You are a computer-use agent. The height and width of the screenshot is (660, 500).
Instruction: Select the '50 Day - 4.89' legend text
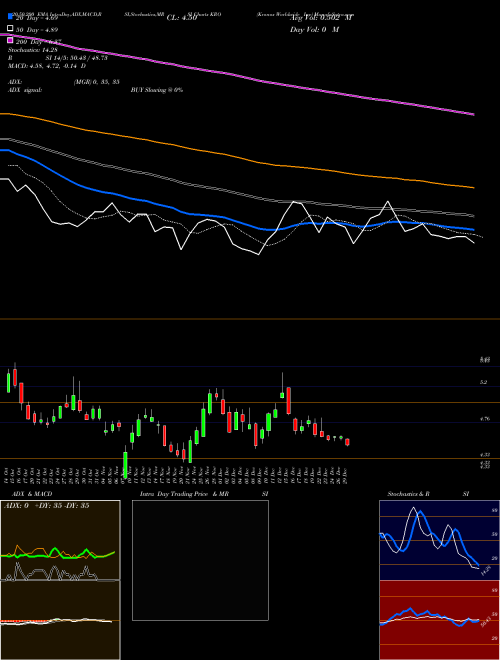pos(37,30)
